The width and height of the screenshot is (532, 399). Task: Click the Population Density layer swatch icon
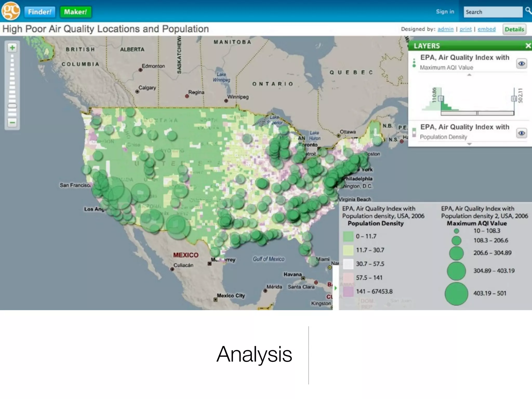[x=414, y=132]
